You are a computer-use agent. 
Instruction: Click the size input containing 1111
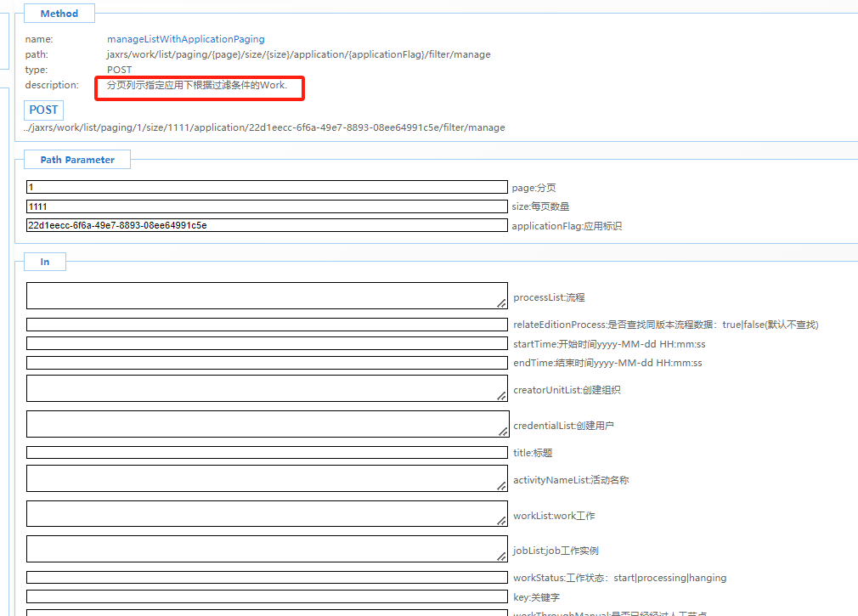[267, 206]
